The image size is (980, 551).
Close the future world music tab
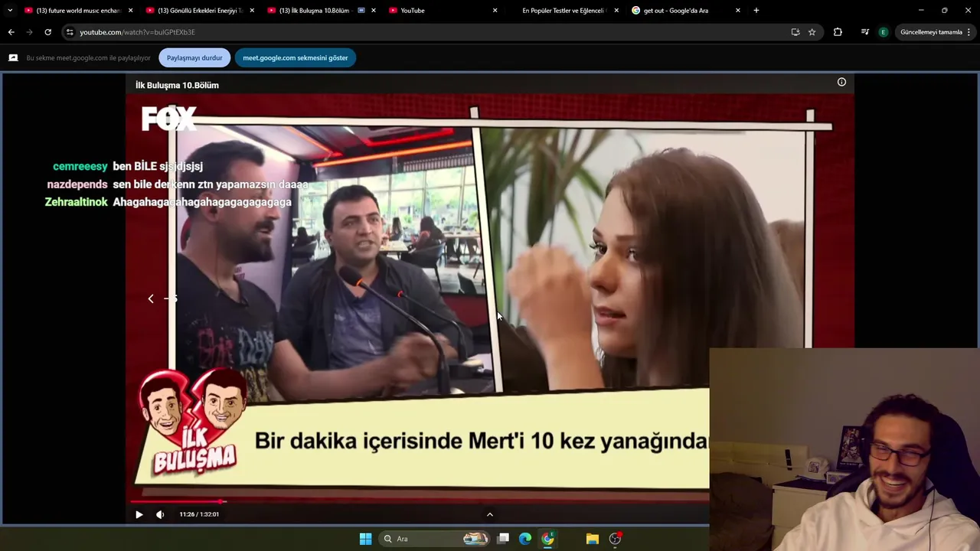(x=130, y=11)
